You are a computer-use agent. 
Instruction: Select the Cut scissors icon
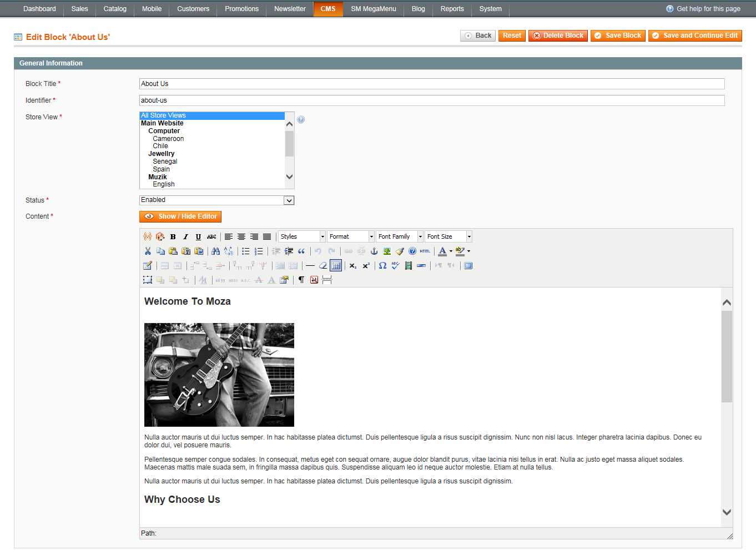pyautogui.click(x=148, y=251)
